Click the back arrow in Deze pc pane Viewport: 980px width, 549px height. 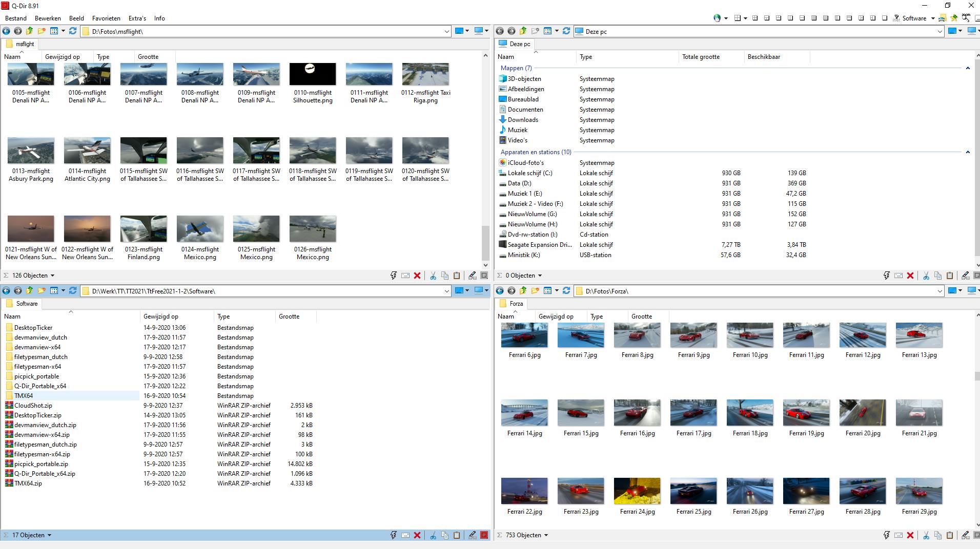point(500,31)
